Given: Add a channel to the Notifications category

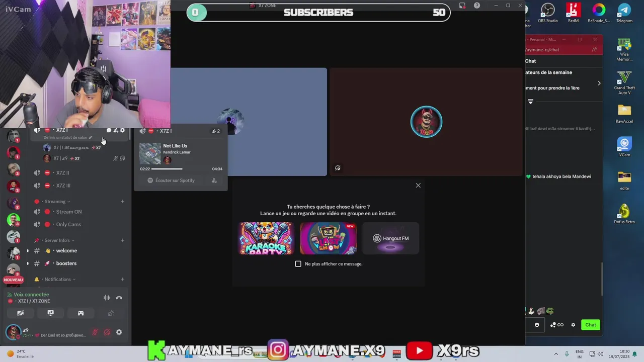Looking at the screenshot, I should 122,279.
